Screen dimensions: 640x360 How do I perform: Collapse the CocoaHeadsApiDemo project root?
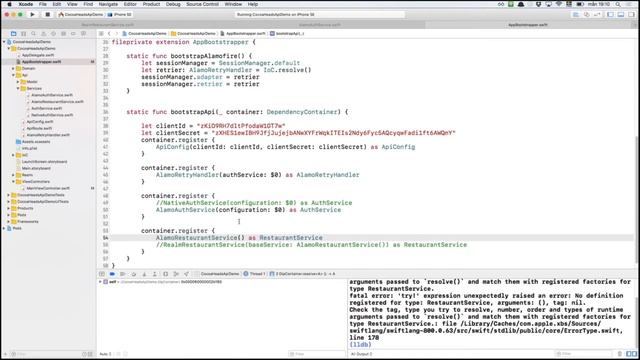pyautogui.click(x=4, y=42)
